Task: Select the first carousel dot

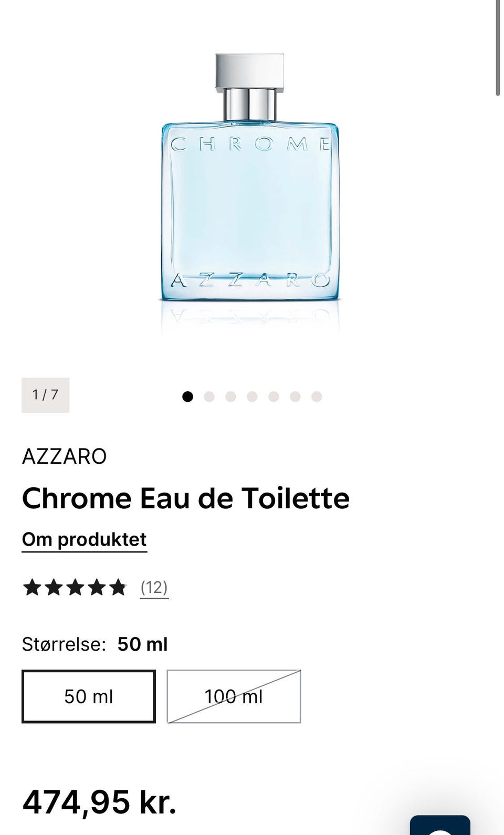Action: point(187,396)
